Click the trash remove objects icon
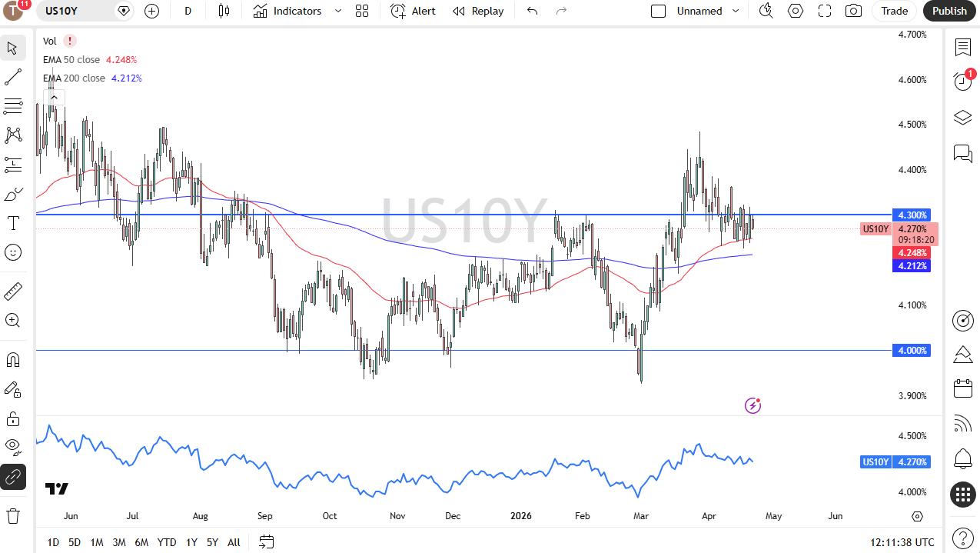The height and width of the screenshot is (553, 980). (13, 515)
